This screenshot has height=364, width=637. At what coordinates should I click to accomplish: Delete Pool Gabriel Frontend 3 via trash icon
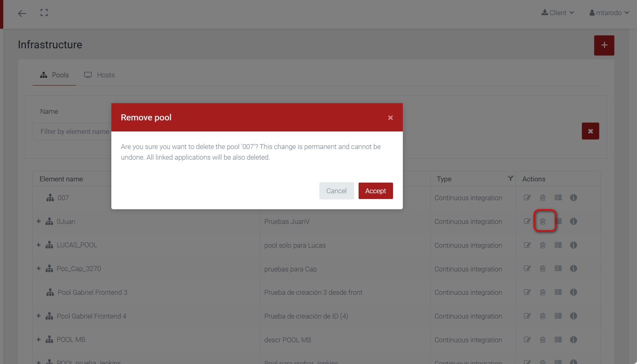pyautogui.click(x=543, y=292)
